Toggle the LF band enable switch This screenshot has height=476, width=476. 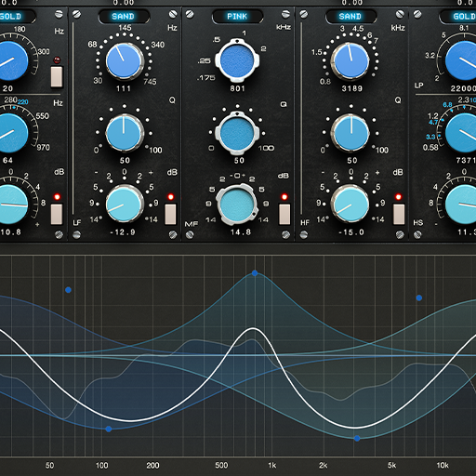tap(170, 214)
